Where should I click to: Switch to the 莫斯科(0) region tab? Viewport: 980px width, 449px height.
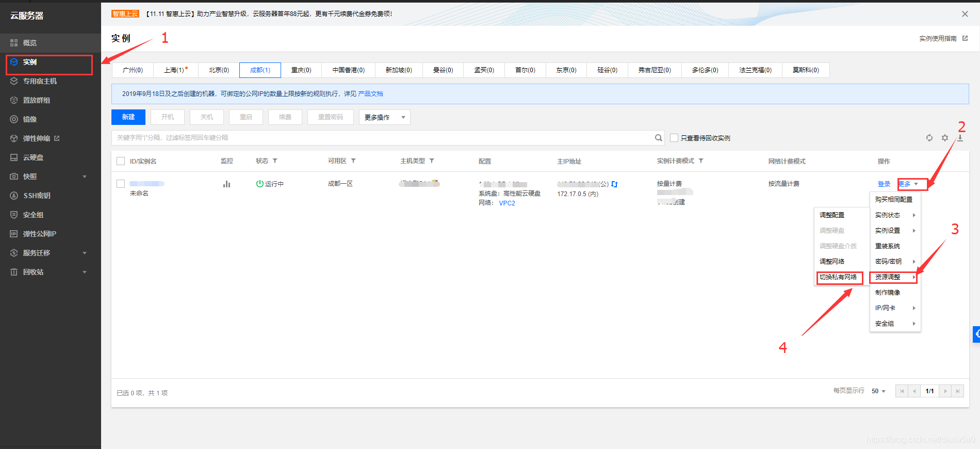[806, 70]
